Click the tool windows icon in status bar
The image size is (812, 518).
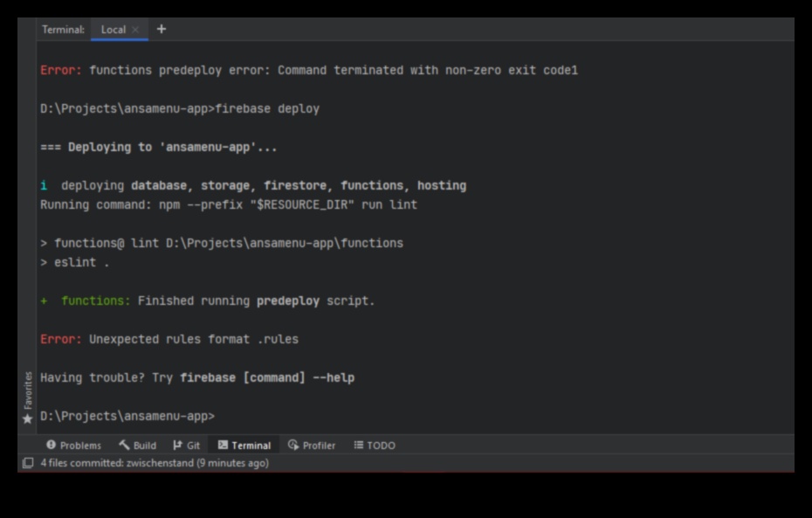point(28,463)
